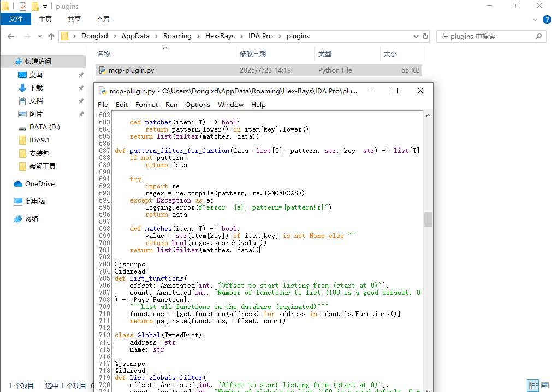Click the search magnifier icon

tap(538, 37)
